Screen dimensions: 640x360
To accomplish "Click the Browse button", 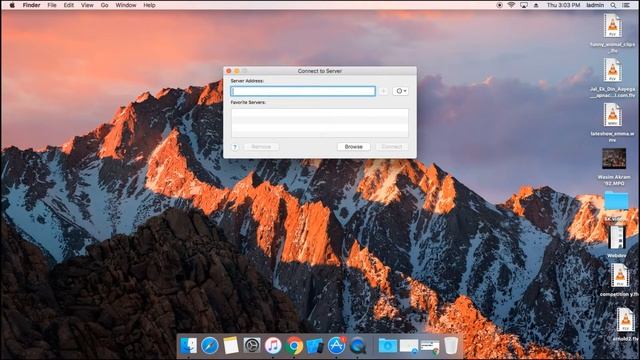I will pyautogui.click(x=353, y=147).
